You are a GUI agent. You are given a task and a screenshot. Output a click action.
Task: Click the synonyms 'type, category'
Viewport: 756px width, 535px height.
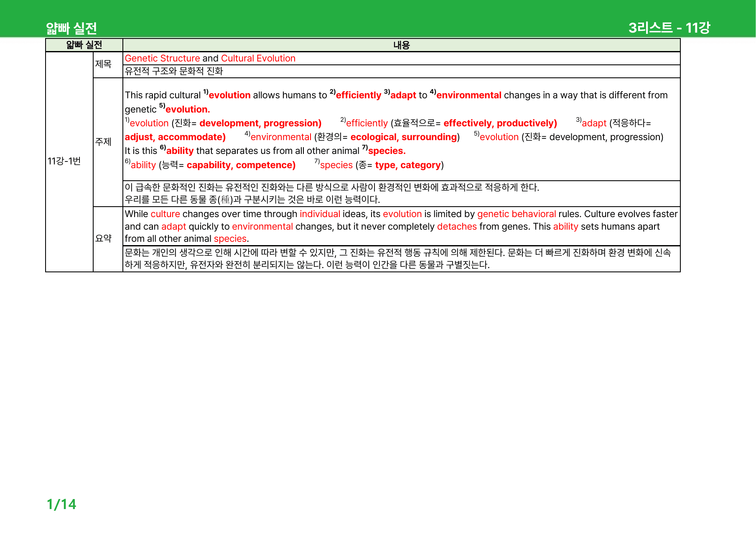coord(408,165)
